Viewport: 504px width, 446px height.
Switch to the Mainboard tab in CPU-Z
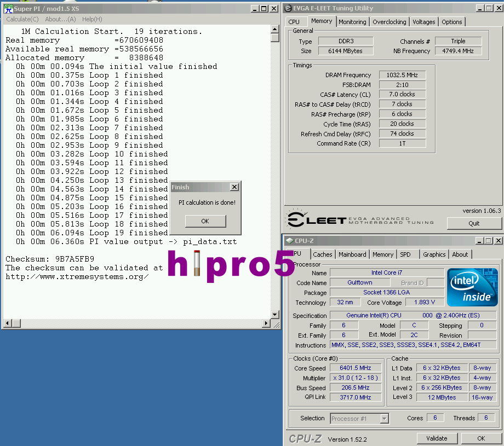352,254
